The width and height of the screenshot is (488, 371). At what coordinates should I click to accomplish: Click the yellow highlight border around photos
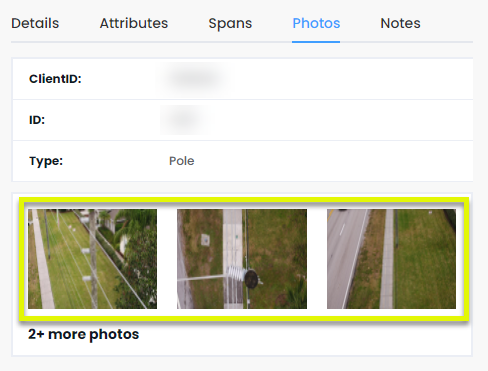pyautogui.click(x=244, y=200)
